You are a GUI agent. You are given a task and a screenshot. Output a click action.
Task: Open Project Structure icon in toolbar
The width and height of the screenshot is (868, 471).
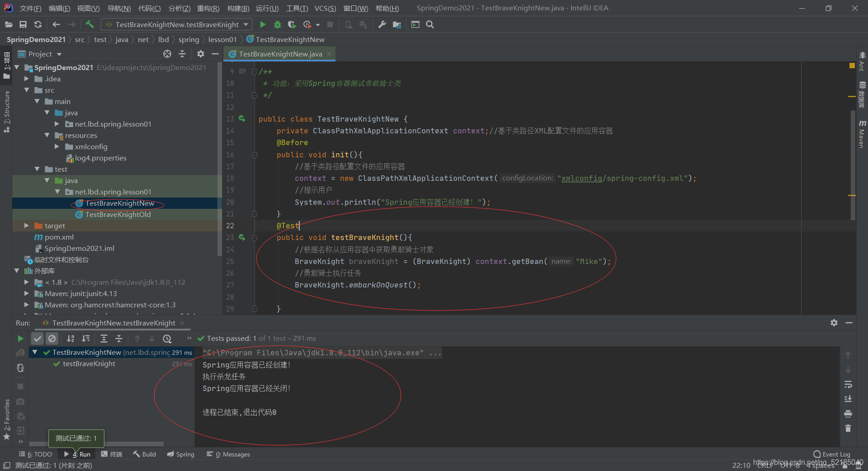coord(397,24)
